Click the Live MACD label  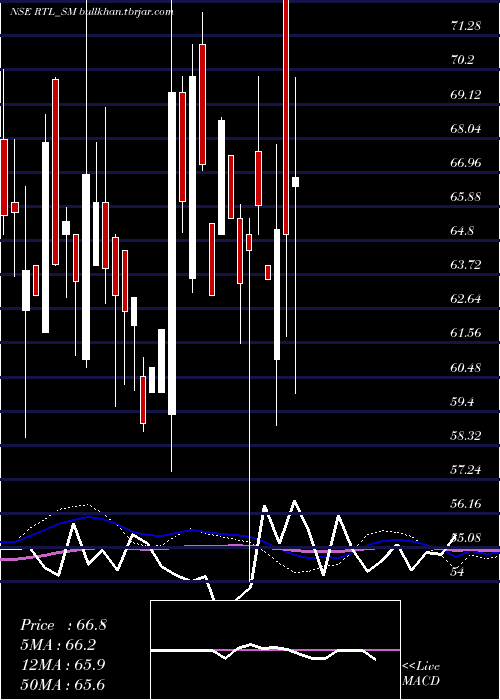click(421, 674)
